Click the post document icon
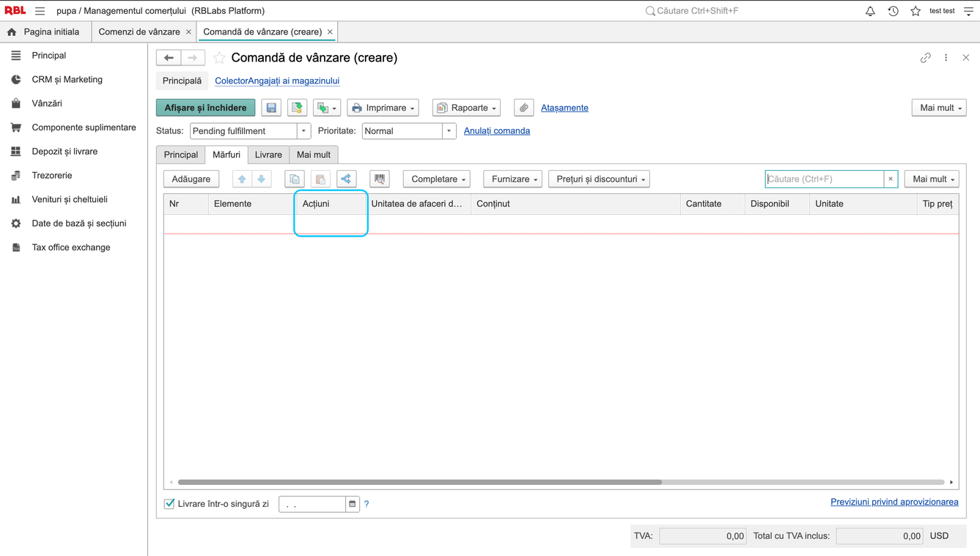Viewport: 980px width, 556px height. coord(297,108)
